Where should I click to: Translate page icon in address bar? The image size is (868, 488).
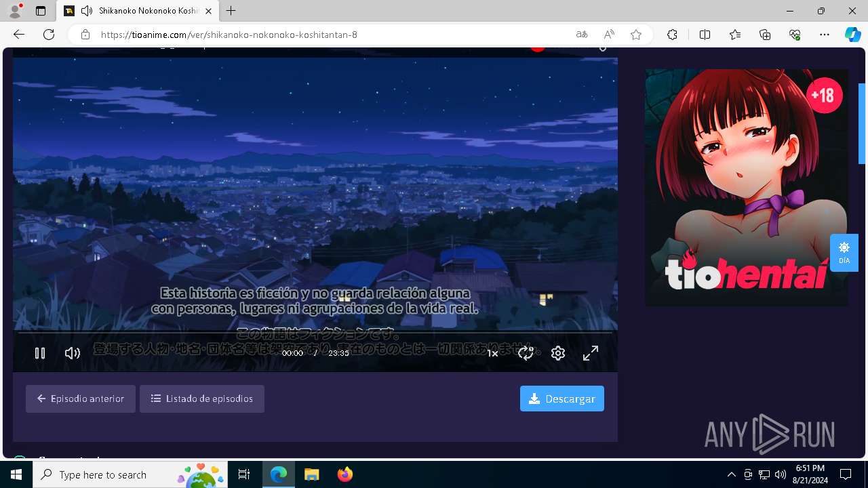[582, 35]
